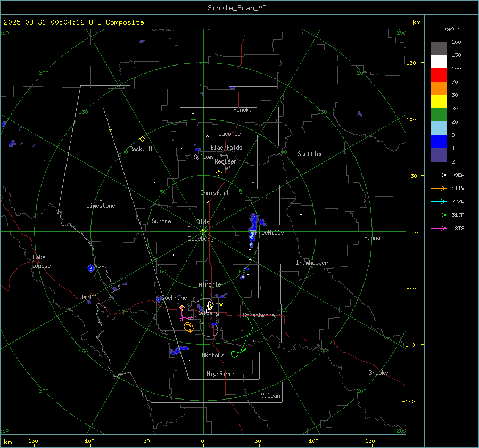Image resolution: width=479 pixels, height=448 pixels.
Task: Click the Airdrie town label
Action: (x=210, y=284)
